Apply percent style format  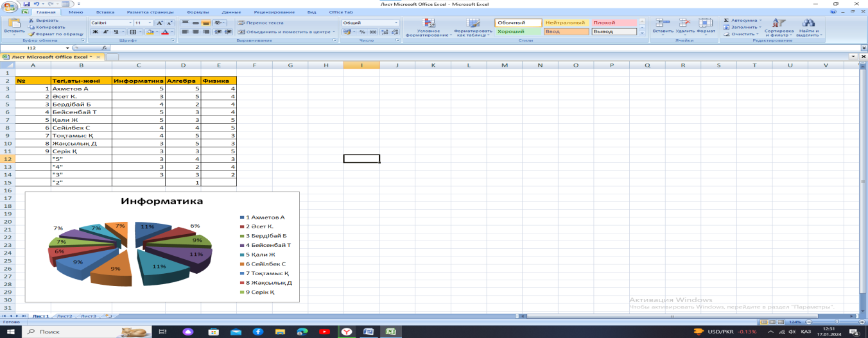click(363, 31)
